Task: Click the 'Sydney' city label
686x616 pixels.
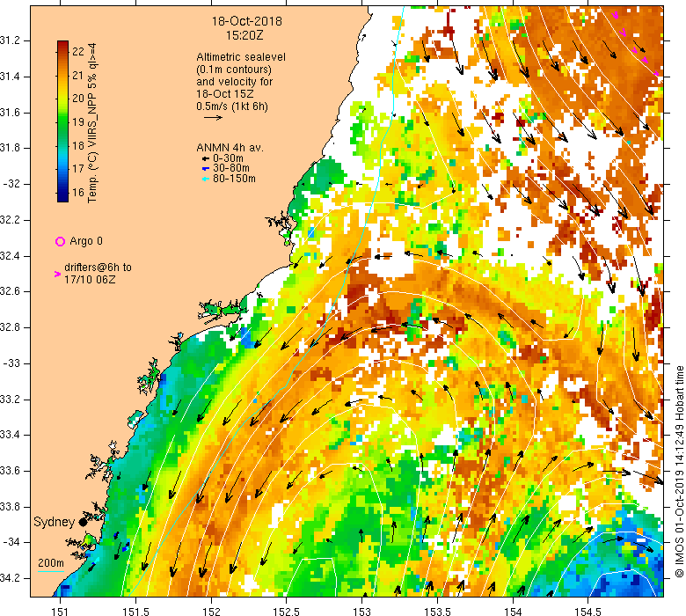Action: 54,522
